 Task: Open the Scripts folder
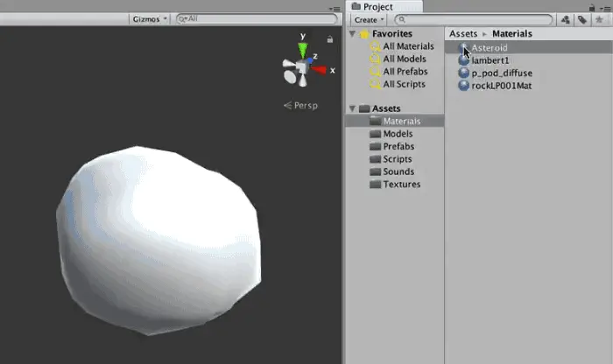[398, 159]
